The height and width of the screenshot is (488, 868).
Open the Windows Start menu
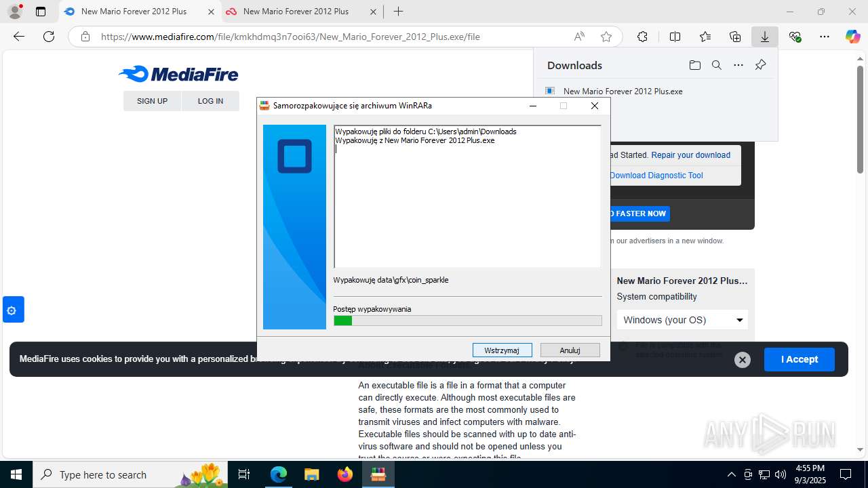(16, 474)
